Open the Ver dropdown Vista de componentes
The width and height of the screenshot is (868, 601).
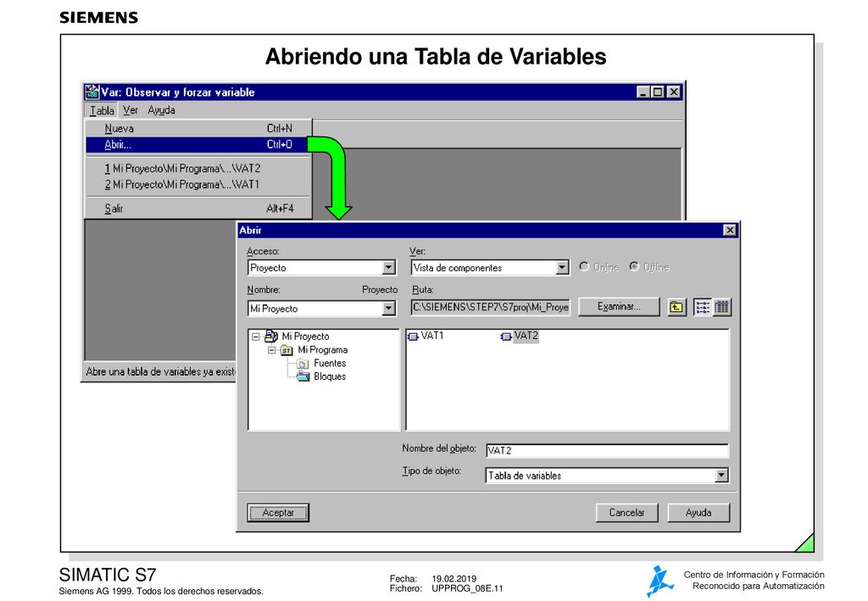click(x=562, y=268)
